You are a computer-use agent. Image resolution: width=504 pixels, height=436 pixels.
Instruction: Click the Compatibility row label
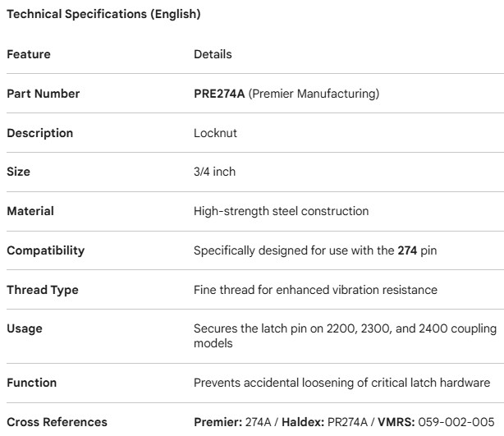click(x=46, y=250)
